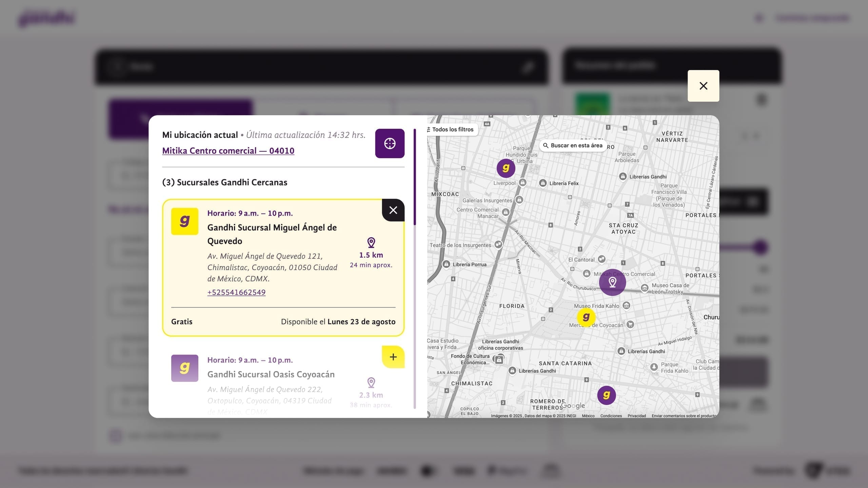Click the purple Gandhi logo of Oasis Coyoacán

[x=184, y=368]
